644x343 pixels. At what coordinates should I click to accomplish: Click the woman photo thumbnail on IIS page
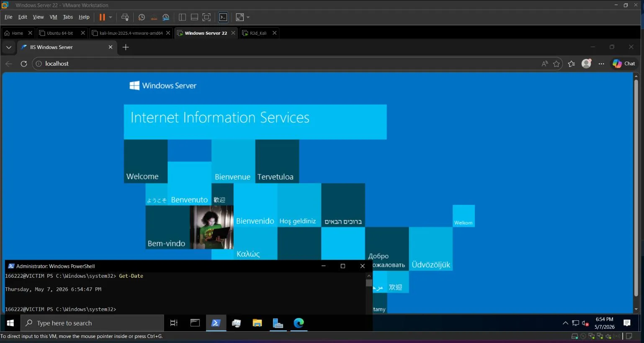[x=212, y=227]
